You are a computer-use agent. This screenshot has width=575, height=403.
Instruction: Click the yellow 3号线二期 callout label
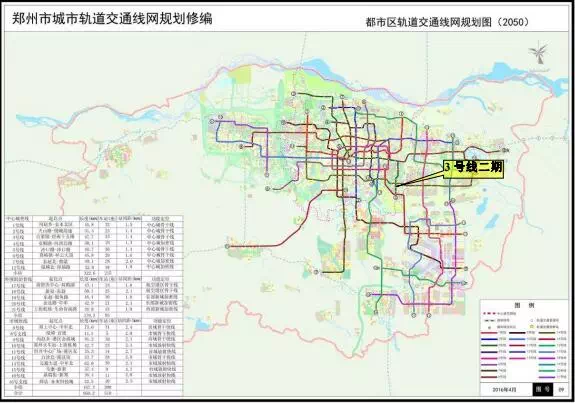pos(473,168)
